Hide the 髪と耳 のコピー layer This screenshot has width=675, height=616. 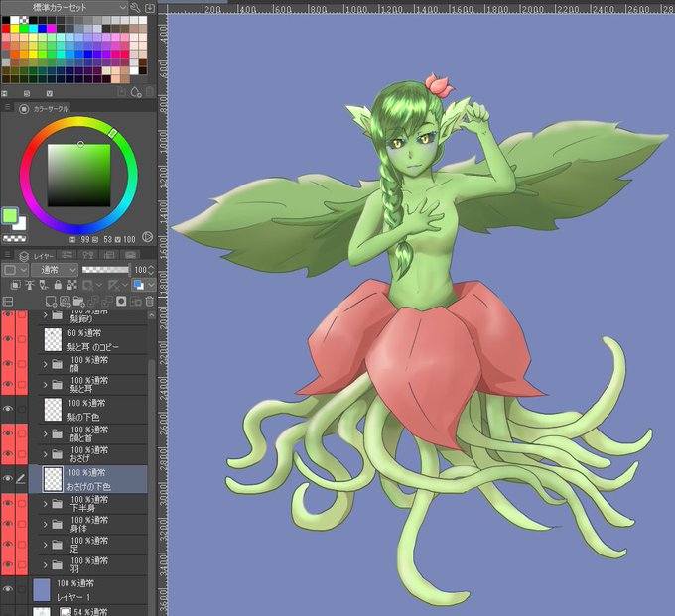coord(8,339)
